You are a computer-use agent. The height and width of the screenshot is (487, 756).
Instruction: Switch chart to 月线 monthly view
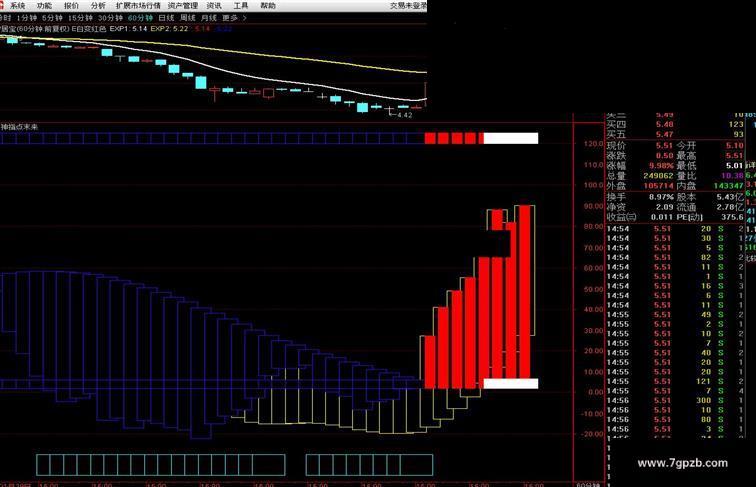coord(209,18)
